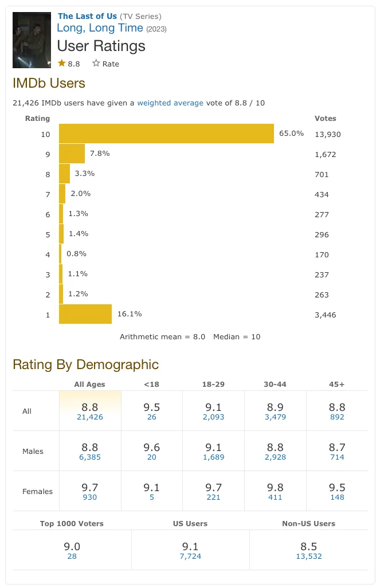This screenshot has width=380, height=588.
Task: Open the 13,532 Non-US Users link
Action: 308,556
